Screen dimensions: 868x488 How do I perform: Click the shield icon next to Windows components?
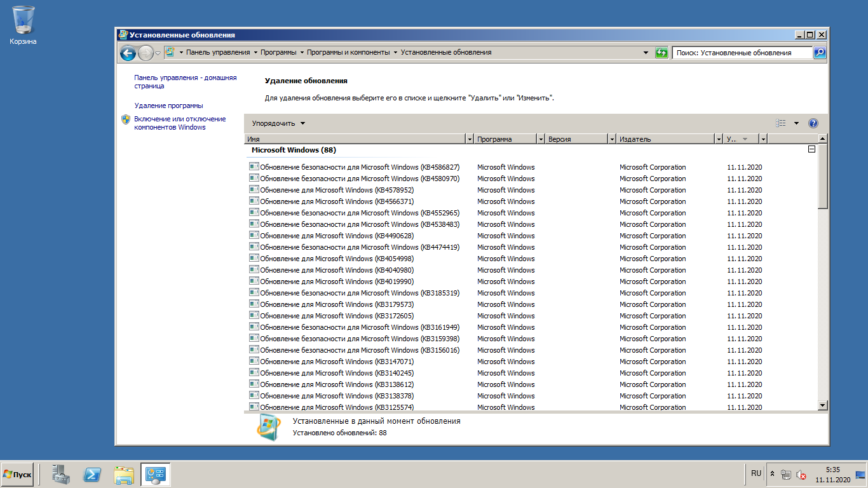coord(126,119)
